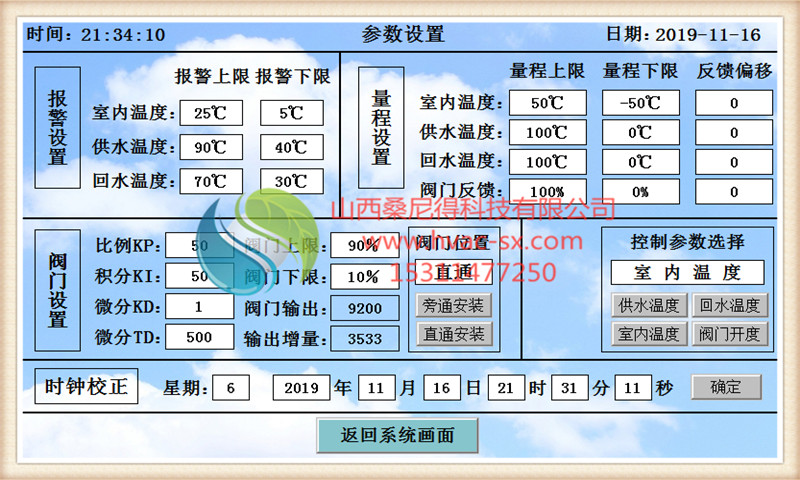Screen dimensions: 800x480
Task: Edit 比例KP value field
Action: (199, 245)
